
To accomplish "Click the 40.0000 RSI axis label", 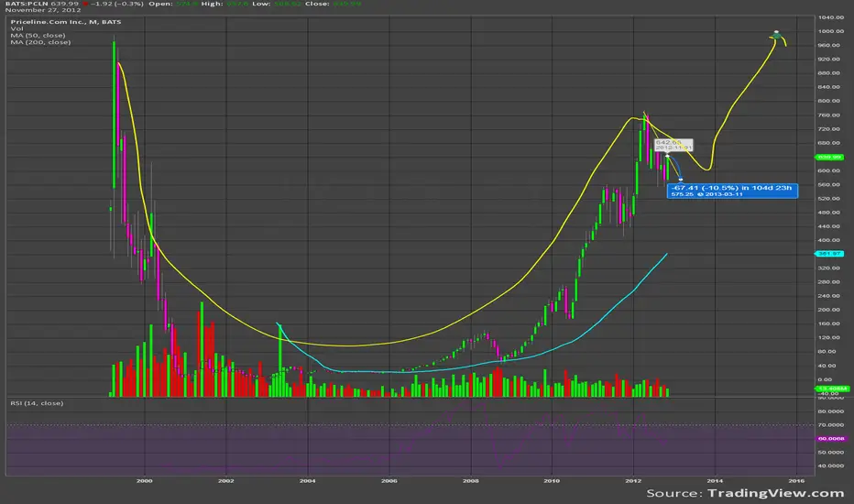I will coord(830,466).
